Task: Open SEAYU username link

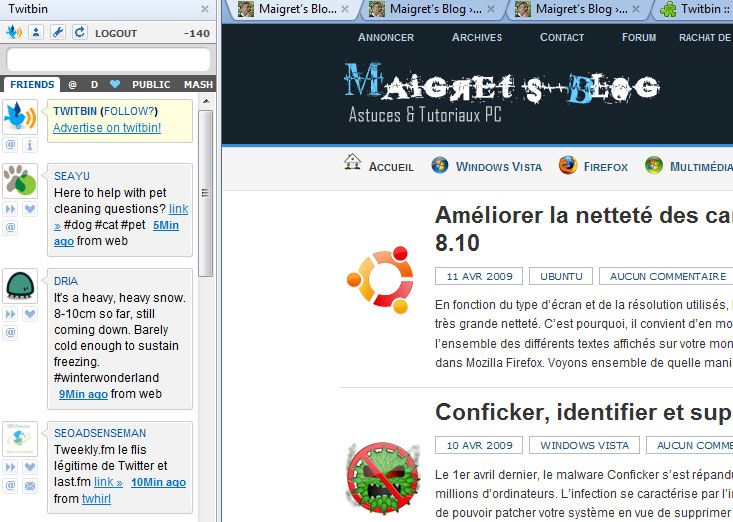Action: click(72, 176)
